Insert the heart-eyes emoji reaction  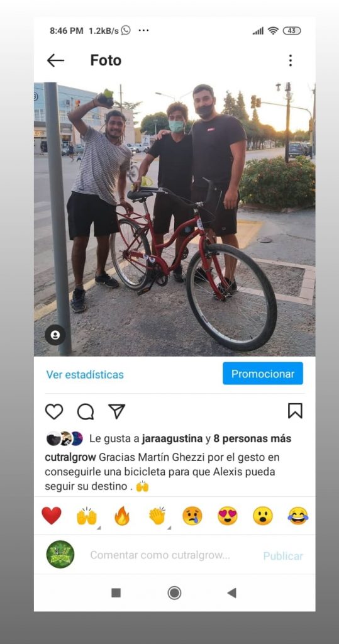(x=227, y=516)
